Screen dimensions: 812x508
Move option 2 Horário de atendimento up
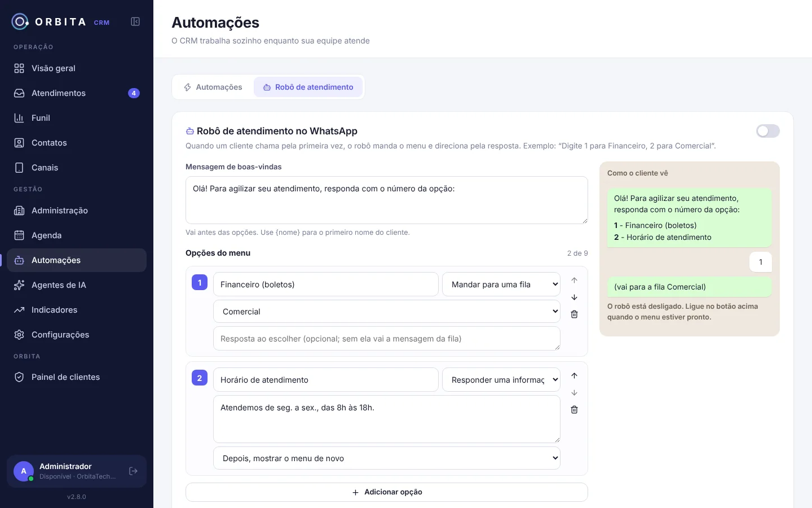click(574, 375)
